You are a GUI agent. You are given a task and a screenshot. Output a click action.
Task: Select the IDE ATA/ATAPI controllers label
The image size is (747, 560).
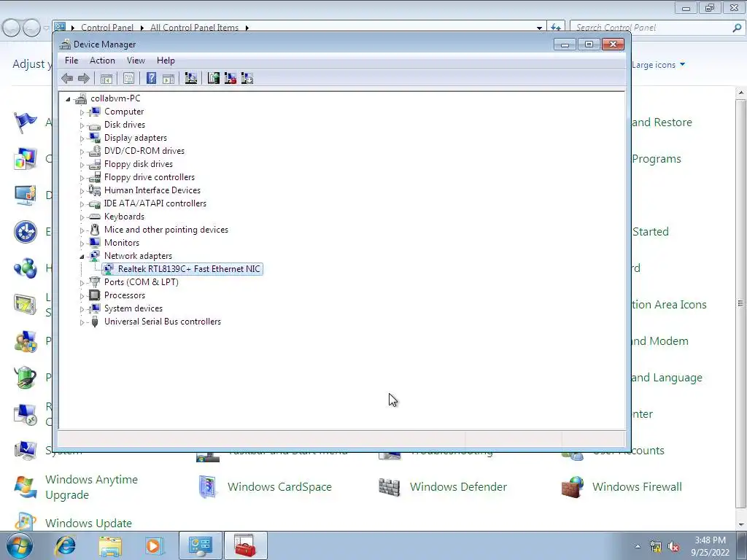click(x=155, y=203)
